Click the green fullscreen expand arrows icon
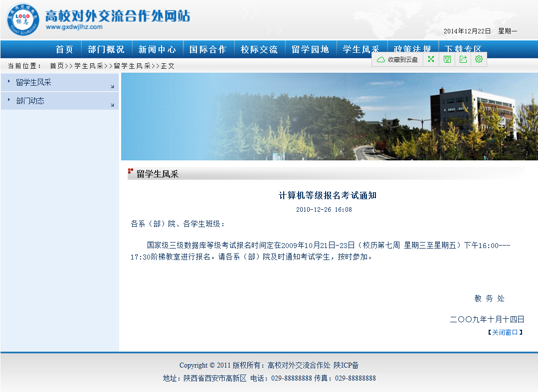Image resolution: width=538 pixels, height=392 pixels. pos(431,59)
